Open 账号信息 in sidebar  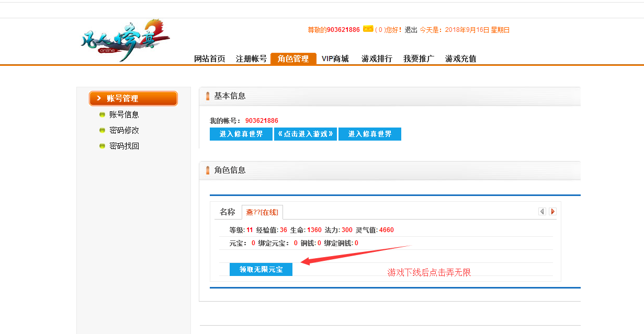tap(124, 114)
